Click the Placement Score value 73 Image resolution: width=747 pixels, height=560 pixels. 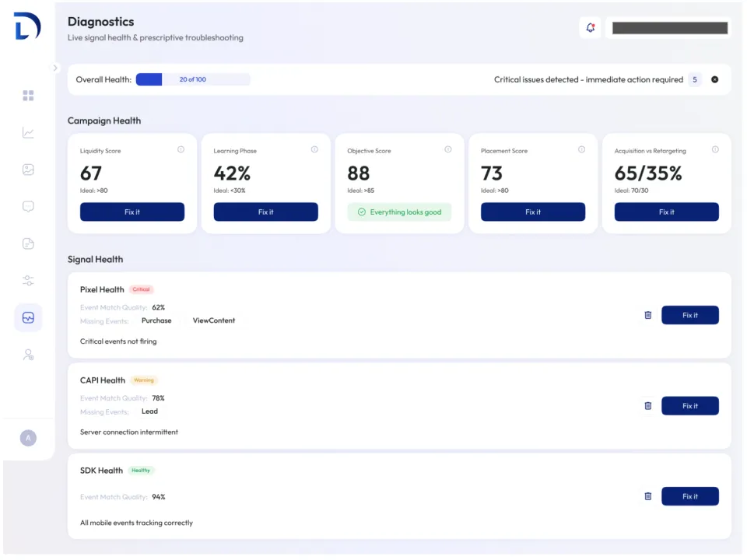click(x=492, y=173)
